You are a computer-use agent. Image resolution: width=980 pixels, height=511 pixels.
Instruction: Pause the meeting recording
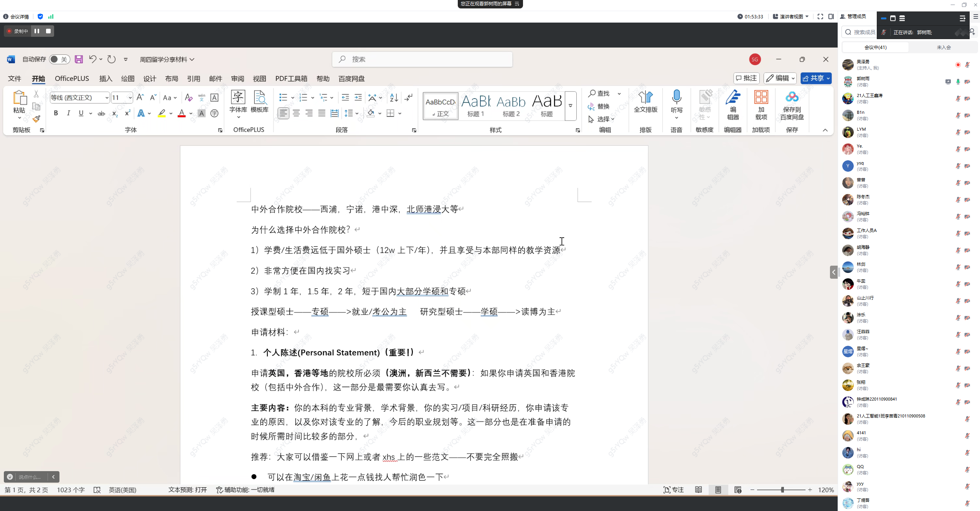click(x=37, y=31)
